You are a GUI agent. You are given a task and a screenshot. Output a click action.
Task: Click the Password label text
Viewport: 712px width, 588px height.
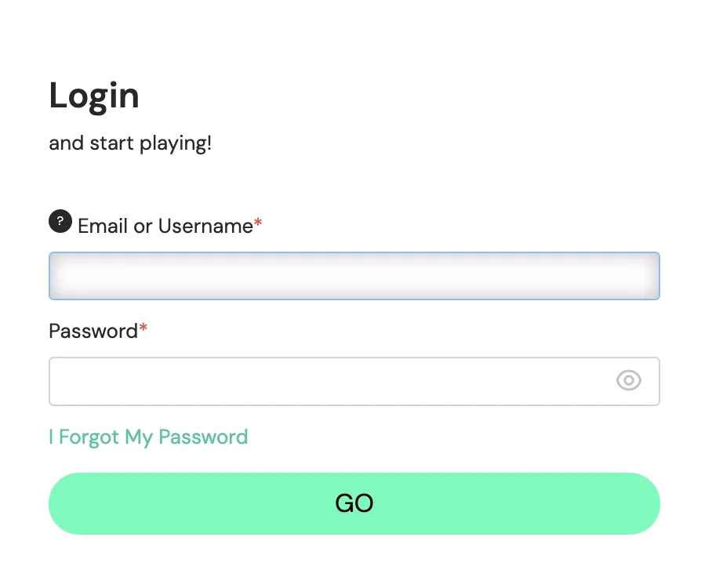point(93,331)
